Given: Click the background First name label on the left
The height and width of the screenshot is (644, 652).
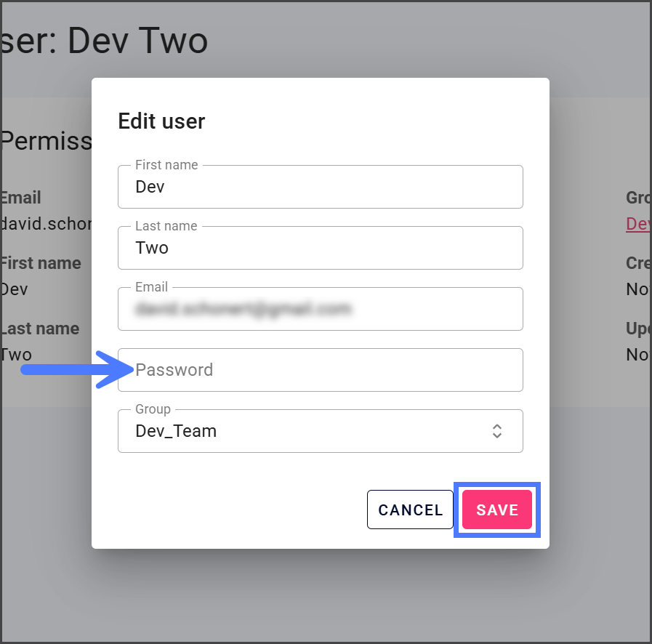Looking at the screenshot, I should tap(41, 263).
